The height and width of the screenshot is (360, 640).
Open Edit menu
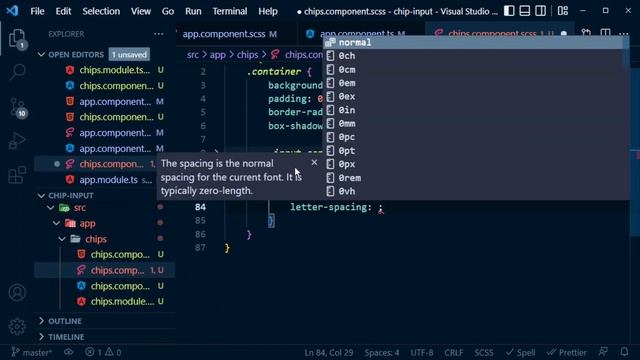pos(63,11)
